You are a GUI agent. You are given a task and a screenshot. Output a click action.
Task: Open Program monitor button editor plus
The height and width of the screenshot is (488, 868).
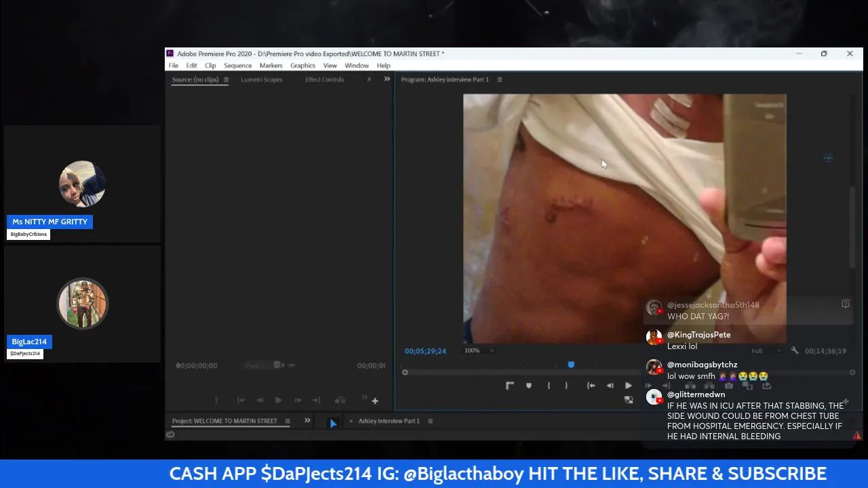[x=846, y=401]
